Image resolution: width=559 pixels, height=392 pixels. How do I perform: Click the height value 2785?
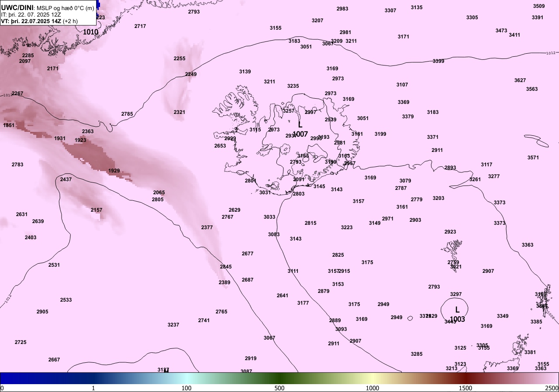pyautogui.click(x=127, y=114)
